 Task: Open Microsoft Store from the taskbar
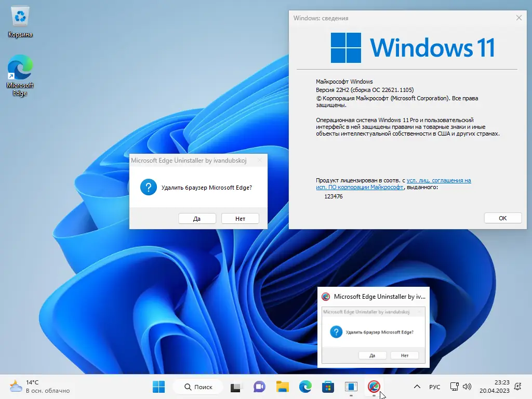click(328, 387)
